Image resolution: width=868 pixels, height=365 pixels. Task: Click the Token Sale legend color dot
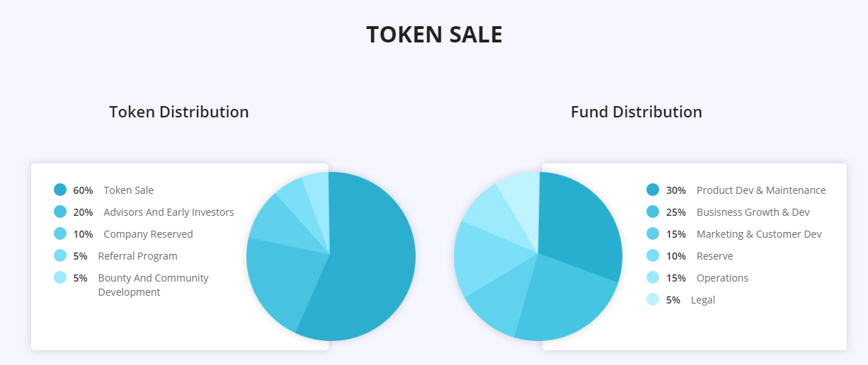tap(60, 190)
